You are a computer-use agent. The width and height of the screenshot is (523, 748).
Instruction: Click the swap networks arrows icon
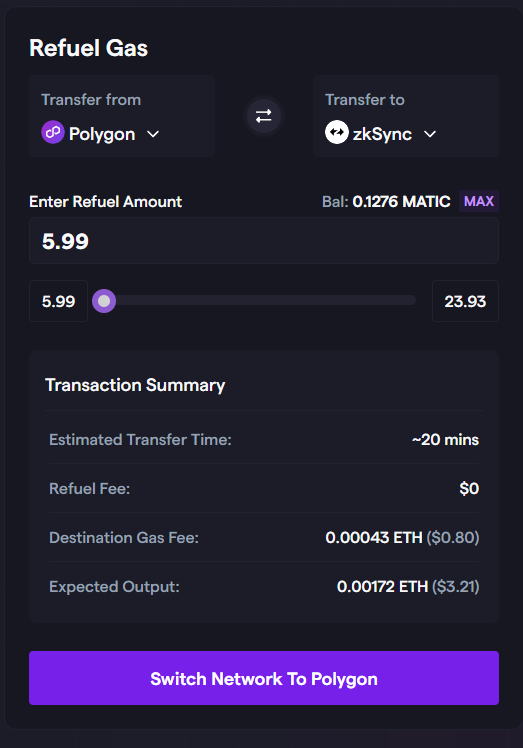point(263,116)
